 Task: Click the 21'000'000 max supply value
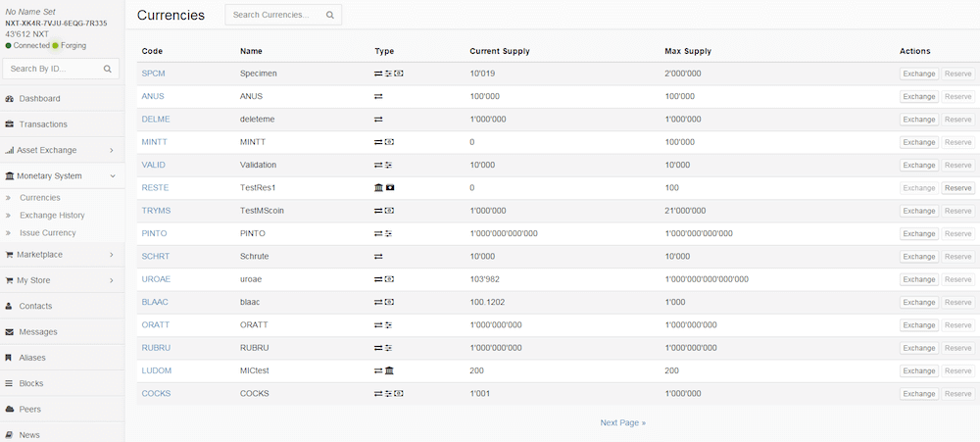(685, 211)
